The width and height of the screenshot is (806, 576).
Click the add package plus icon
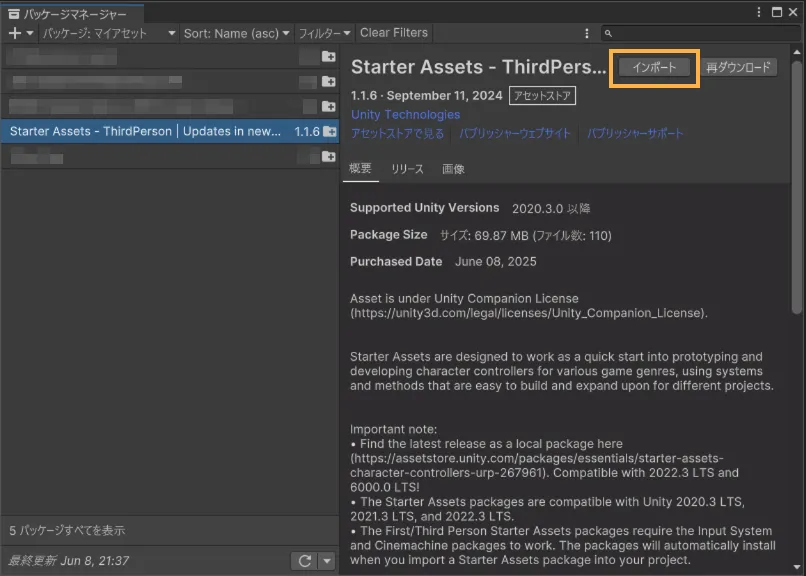pyautogui.click(x=15, y=33)
